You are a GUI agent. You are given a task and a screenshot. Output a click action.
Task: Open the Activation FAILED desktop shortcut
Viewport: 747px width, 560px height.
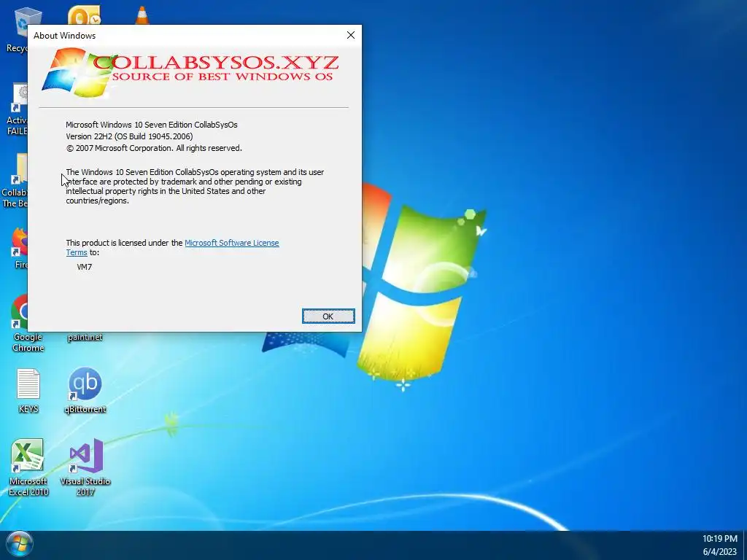(x=19, y=109)
